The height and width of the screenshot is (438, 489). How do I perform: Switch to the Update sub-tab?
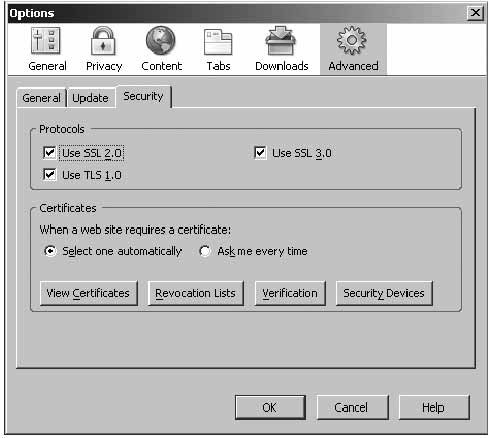90,98
